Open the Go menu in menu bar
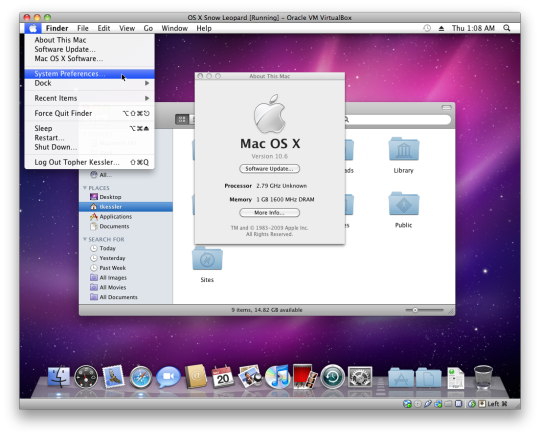540x436 pixels. coord(148,28)
